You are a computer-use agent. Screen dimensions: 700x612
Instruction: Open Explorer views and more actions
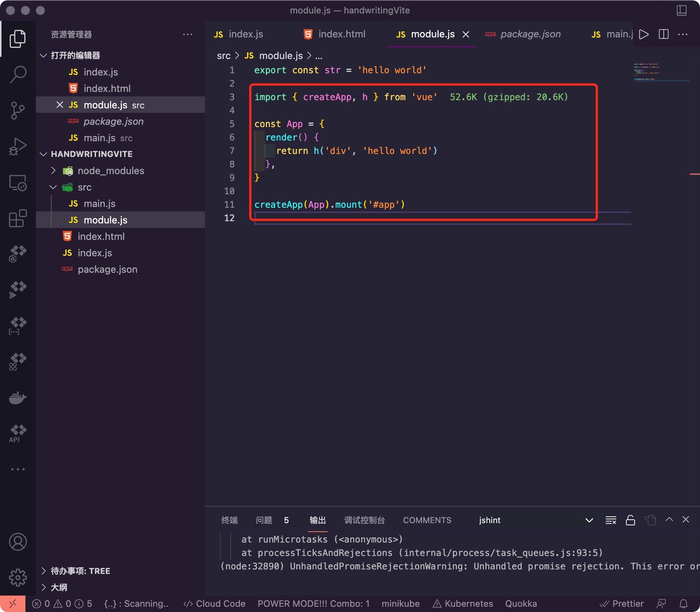[188, 34]
